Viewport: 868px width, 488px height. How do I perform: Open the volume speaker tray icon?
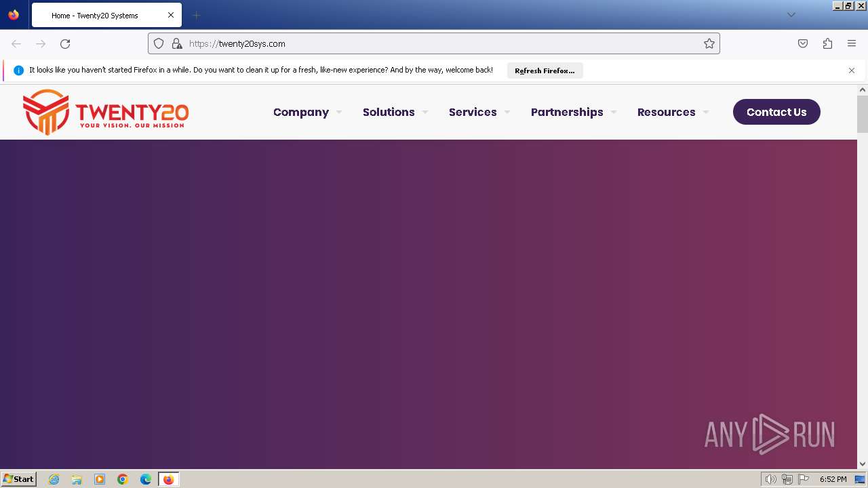(x=770, y=479)
